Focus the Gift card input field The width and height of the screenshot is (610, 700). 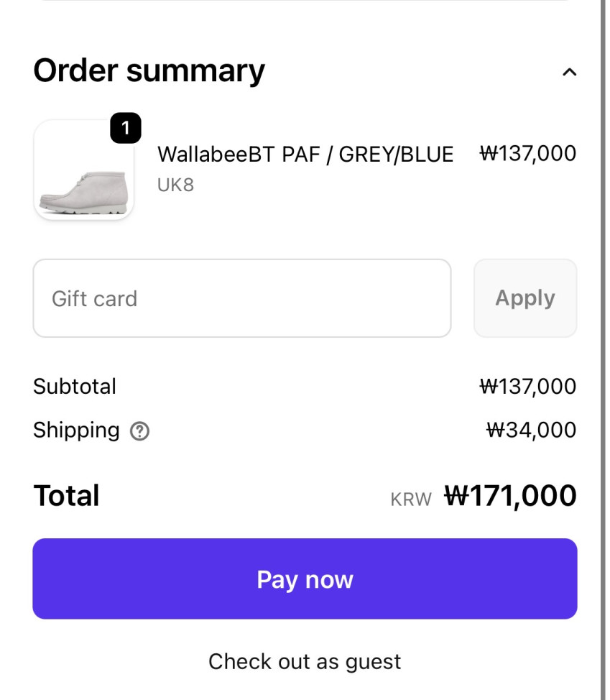click(241, 298)
